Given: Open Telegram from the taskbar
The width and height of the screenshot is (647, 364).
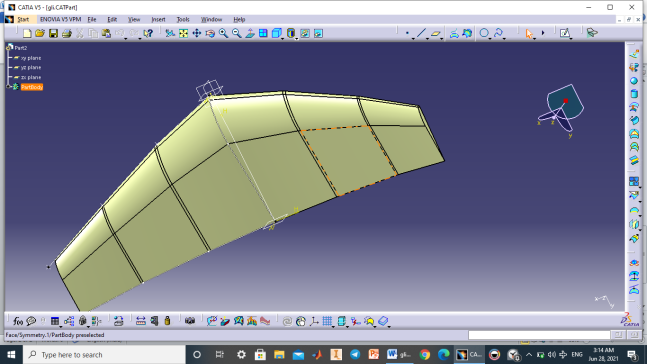Looking at the screenshot, I should (x=355, y=355).
